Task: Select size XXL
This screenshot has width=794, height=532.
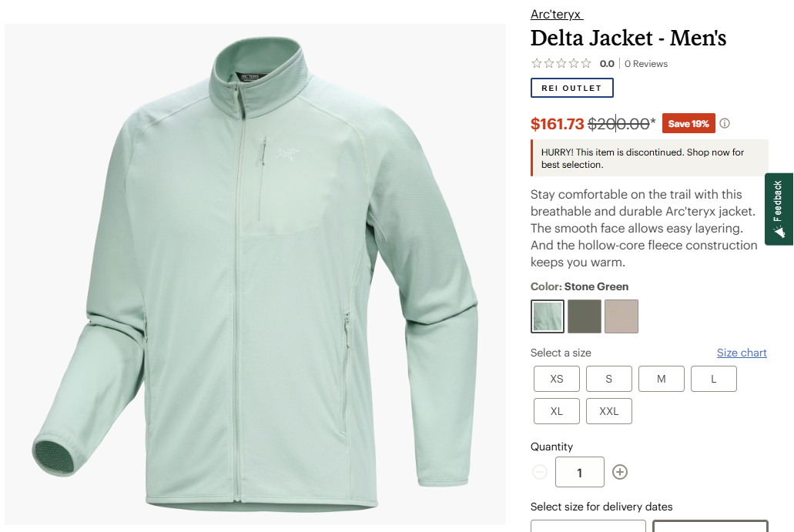Action: pos(609,411)
